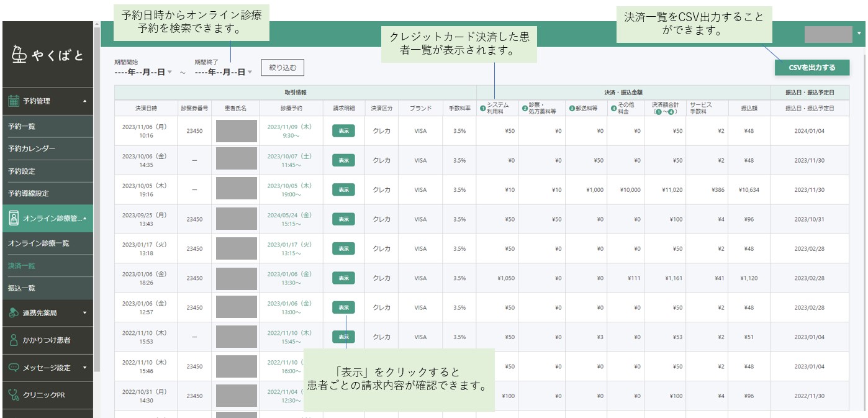
Task: Click the 患者氏名 column header
Action: tap(236, 108)
